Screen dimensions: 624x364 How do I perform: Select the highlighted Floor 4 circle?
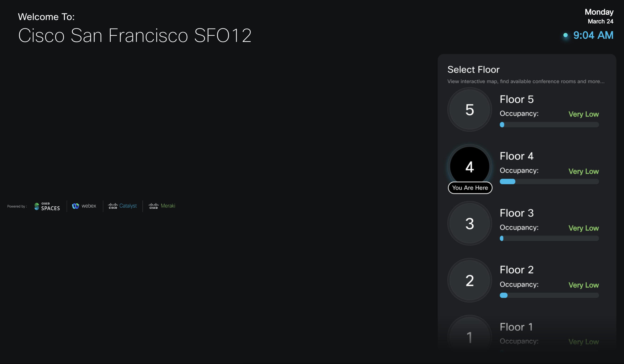[x=469, y=166]
